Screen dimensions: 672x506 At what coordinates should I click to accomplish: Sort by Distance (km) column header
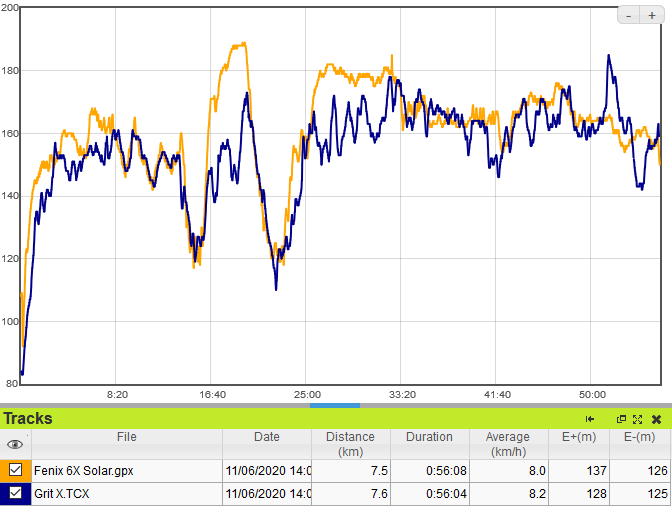[350, 444]
